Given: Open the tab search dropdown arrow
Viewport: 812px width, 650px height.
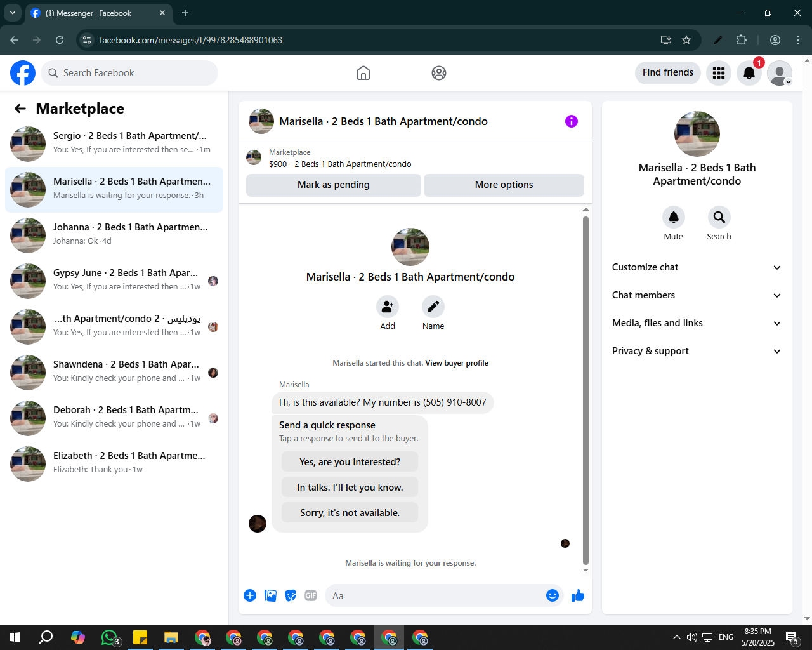Looking at the screenshot, I should tap(12, 13).
